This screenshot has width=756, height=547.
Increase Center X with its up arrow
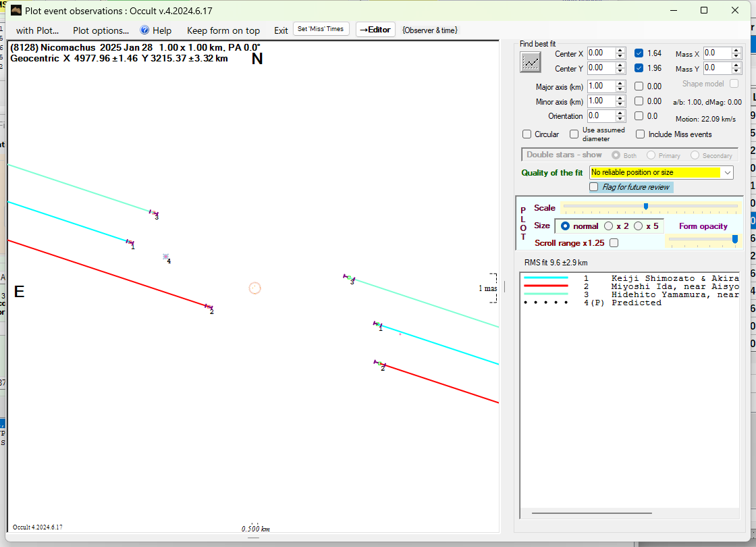620,50
